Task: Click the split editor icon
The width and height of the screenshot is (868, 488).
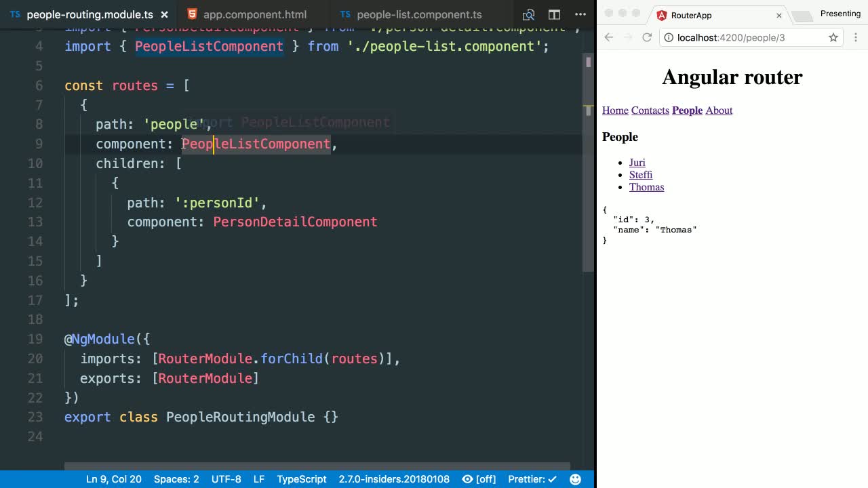Action: (x=553, y=14)
